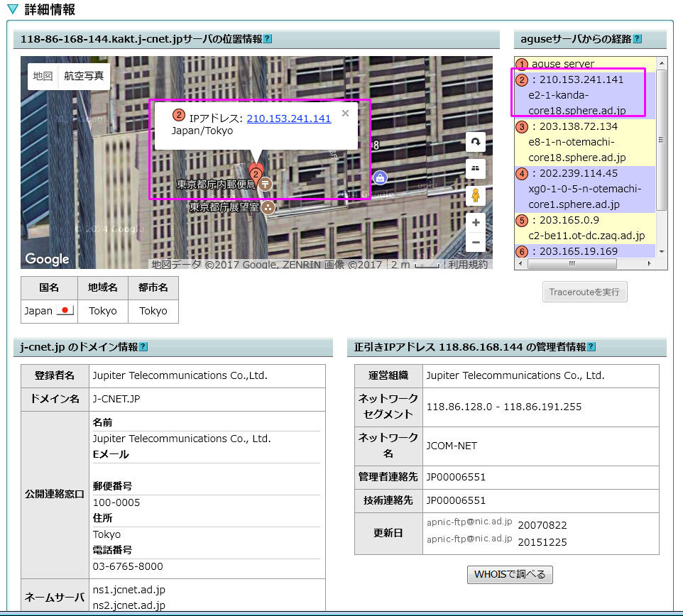Select route hop 210.153.241.141
This screenshot has width=683, height=616.
(x=585, y=95)
